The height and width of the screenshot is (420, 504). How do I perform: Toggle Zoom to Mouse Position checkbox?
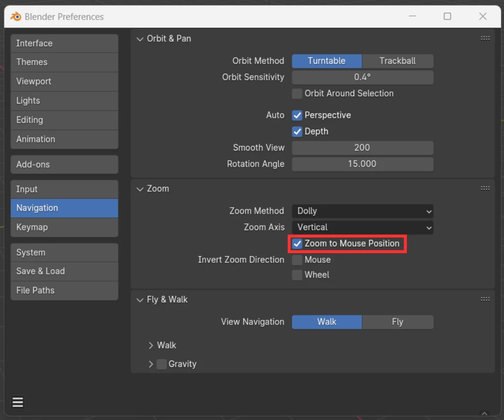(297, 244)
